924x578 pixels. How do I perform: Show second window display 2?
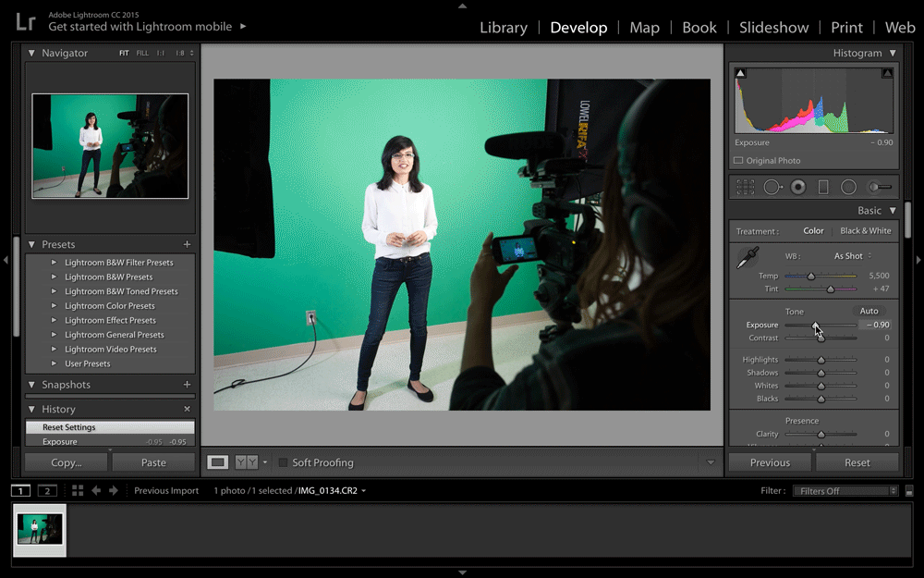[x=47, y=491]
